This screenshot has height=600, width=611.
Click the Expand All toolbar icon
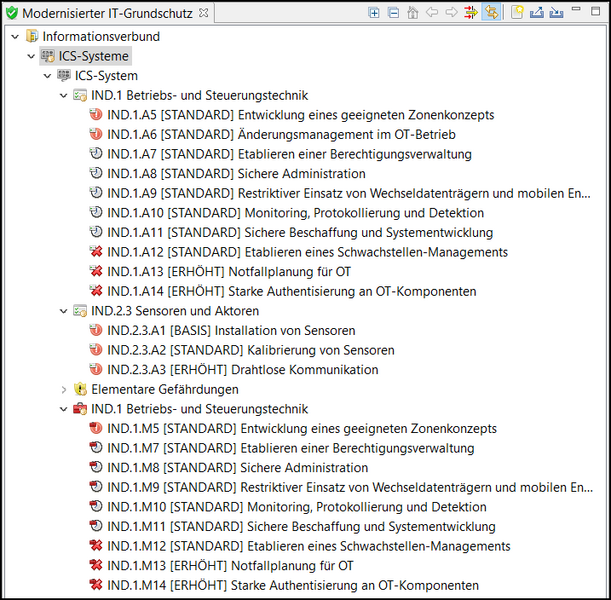[x=374, y=12]
